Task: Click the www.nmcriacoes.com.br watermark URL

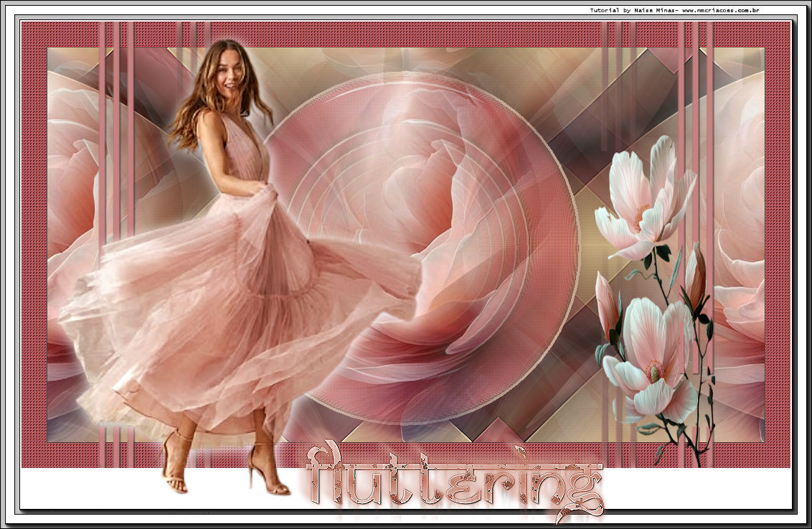Action: (x=720, y=11)
